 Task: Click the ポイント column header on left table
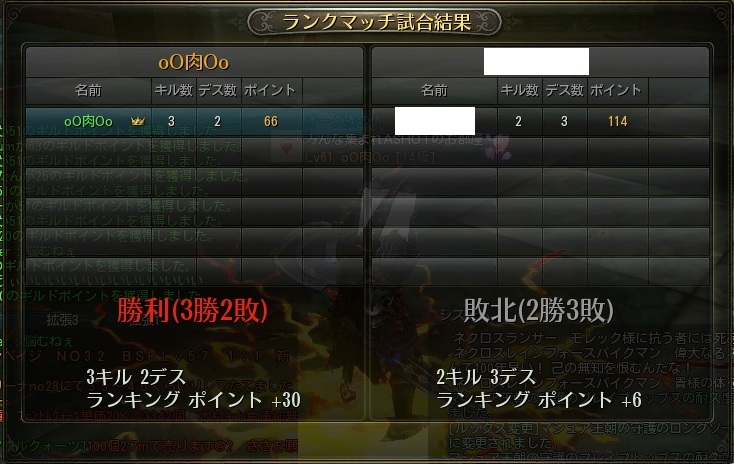271,90
